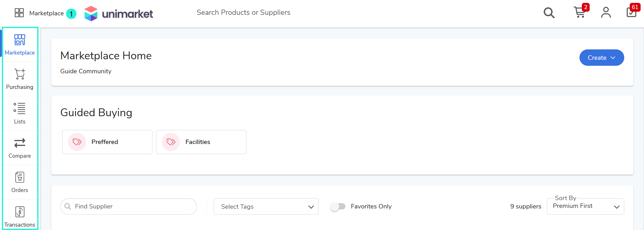This screenshot has width=644, height=230.
Task: Click the Marketplace app grid icon
Action: 19,13
